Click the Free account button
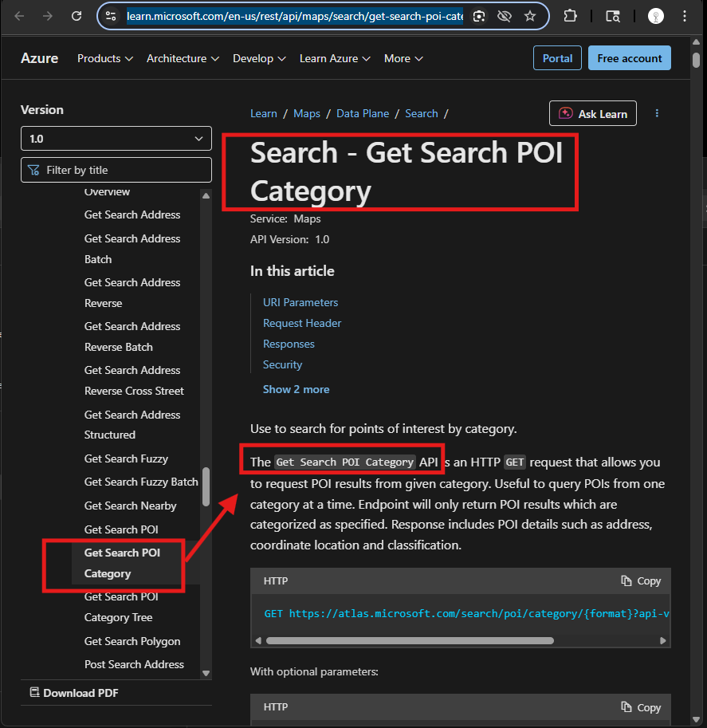 629,58
